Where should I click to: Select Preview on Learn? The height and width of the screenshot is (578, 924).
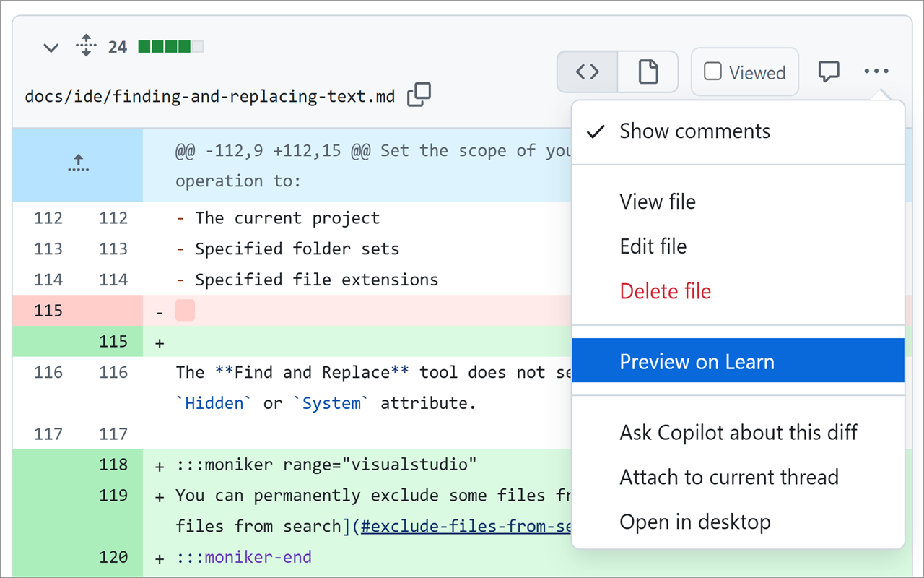(697, 362)
